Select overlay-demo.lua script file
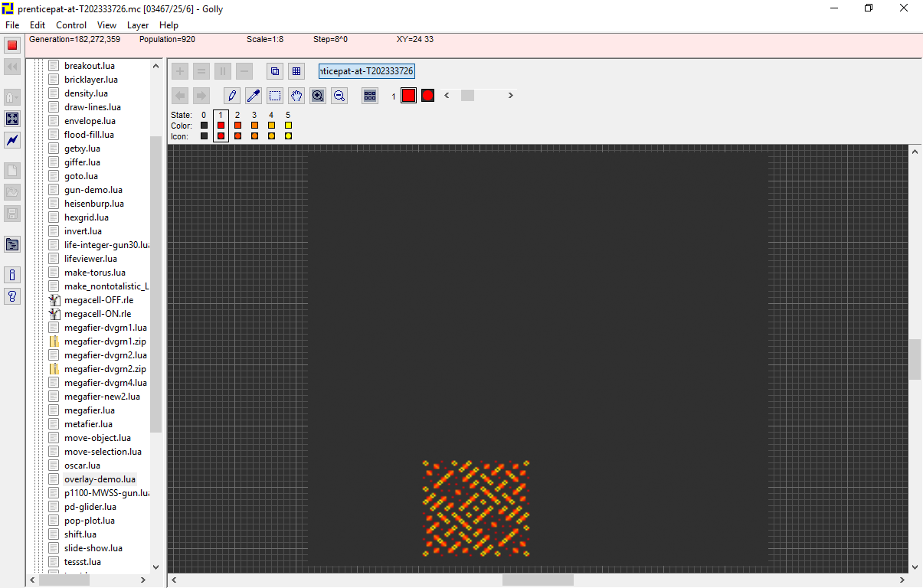The width and height of the screenshot is (923, 588). [100, 479]
